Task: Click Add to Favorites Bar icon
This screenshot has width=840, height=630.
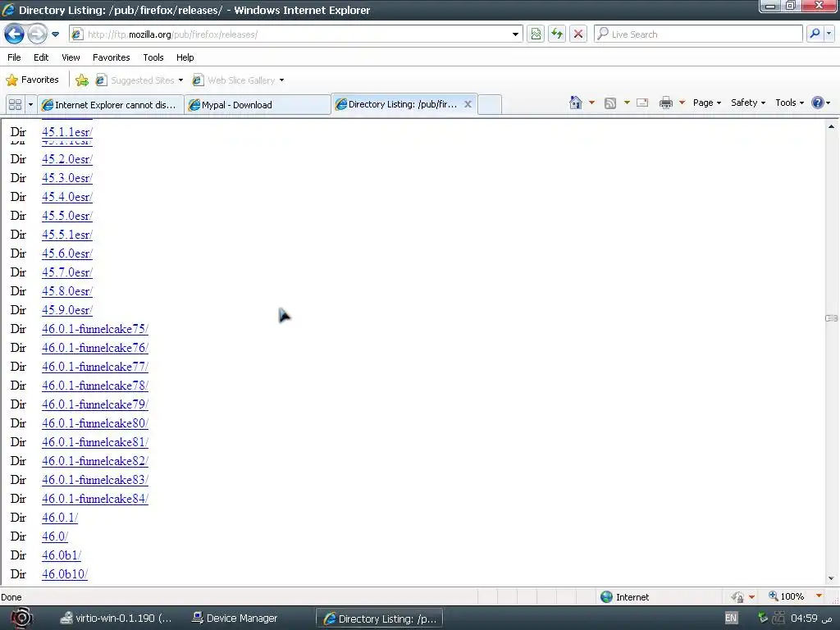Action: coord(82,80)
